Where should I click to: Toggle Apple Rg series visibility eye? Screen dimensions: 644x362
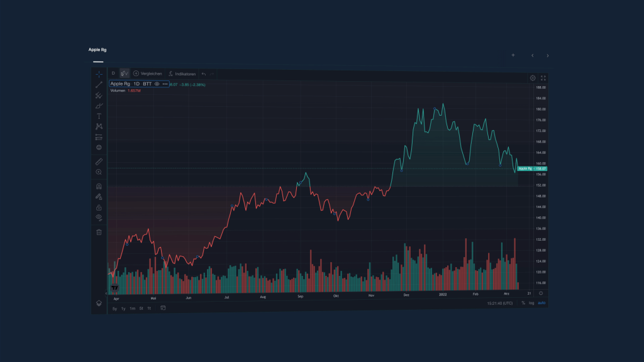click(x=157, y=84)
